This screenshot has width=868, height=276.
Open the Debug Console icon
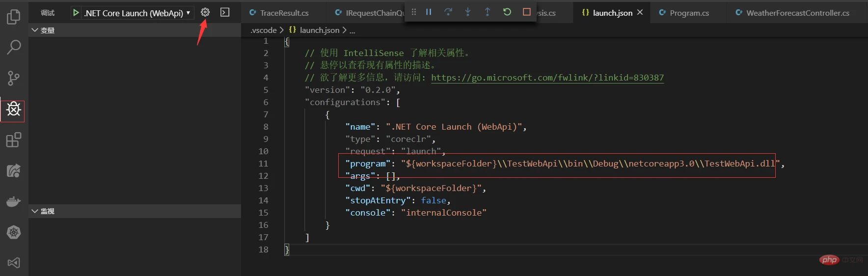(x=225, y=12)
